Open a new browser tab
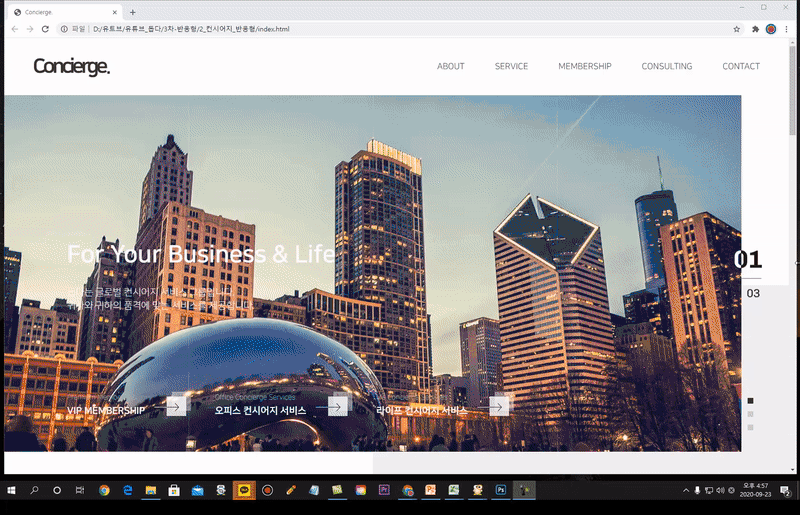 pyautogui.click(x=133, y=12)
